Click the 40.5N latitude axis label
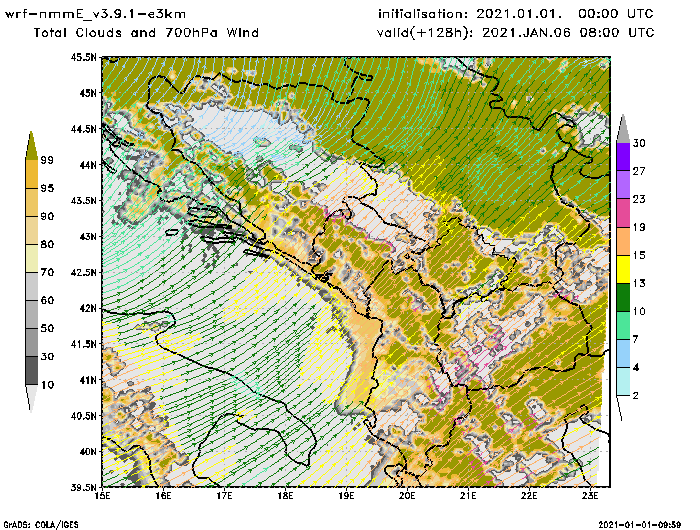The height and width of the screenshot is (530, 700). pos(83,416)
